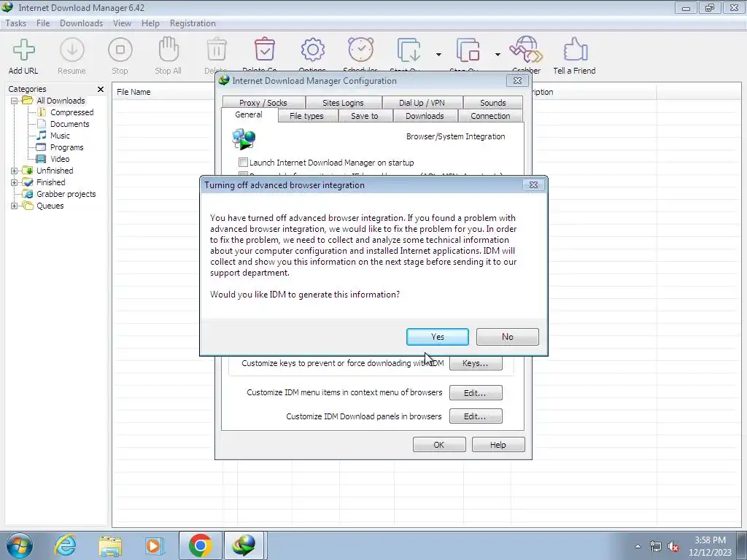Click OK in the Configuration window
747x560 pixels.
point(438,445)
